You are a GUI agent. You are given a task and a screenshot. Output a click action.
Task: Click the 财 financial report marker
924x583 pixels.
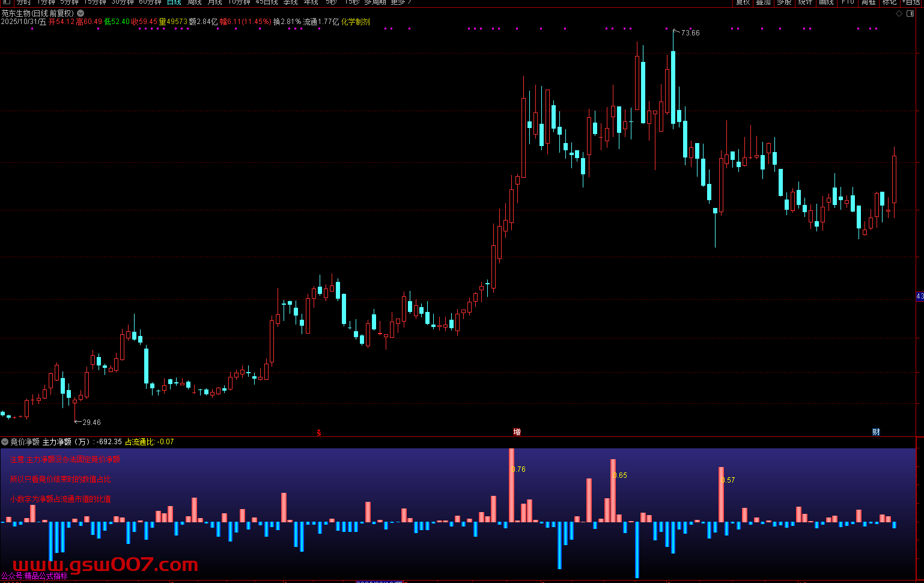click(876, 432)
